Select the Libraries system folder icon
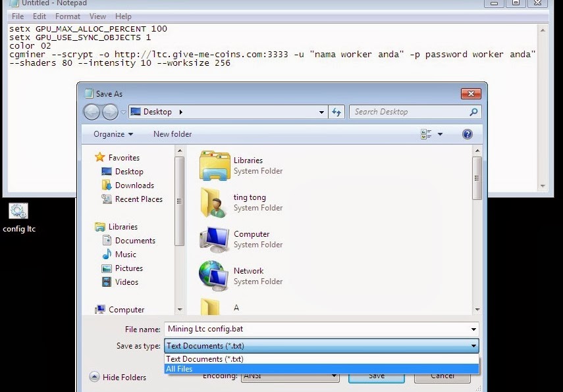Viewport: 563px width, 392px height. pyautogui.click(x=215, y=165)
